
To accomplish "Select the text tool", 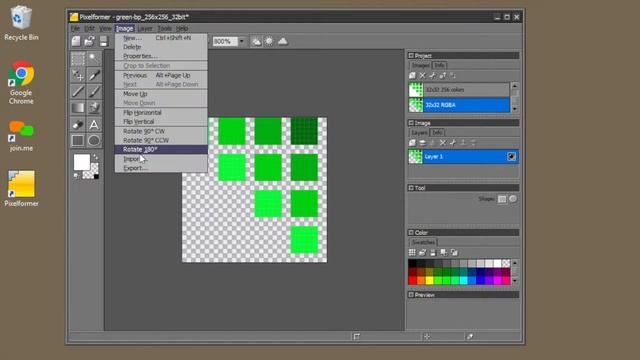I will tap(94, 124).
